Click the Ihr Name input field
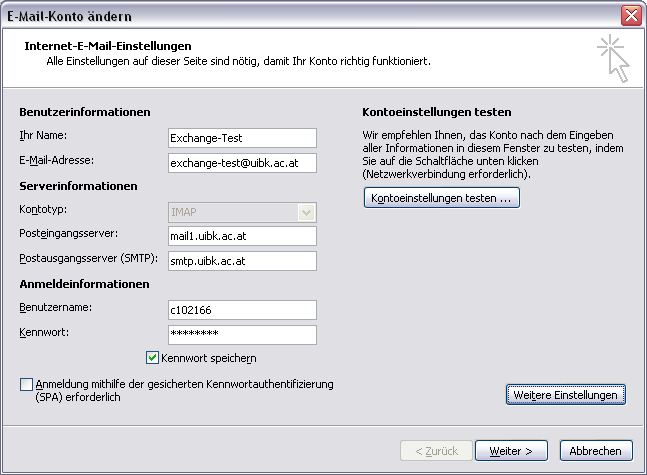647x475 pixels. [243, 137]
